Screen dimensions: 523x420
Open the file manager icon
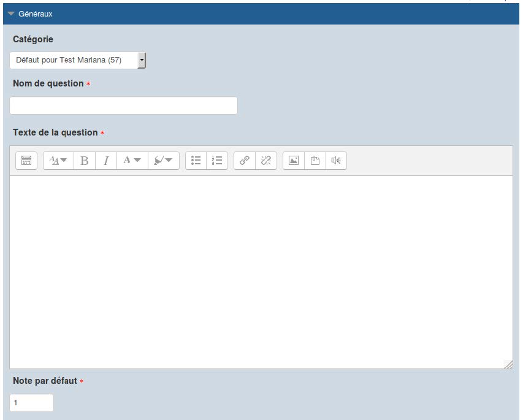point(315,160)
